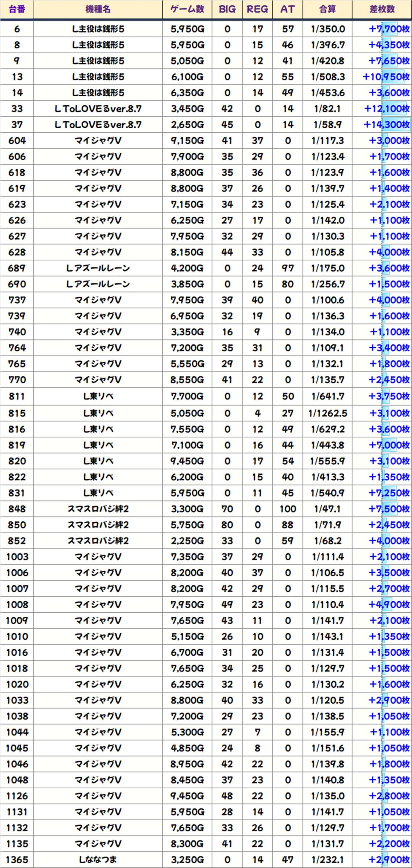Click the 機種名 column header
This screenshot has height=868, width=412.
click(98, 9)
